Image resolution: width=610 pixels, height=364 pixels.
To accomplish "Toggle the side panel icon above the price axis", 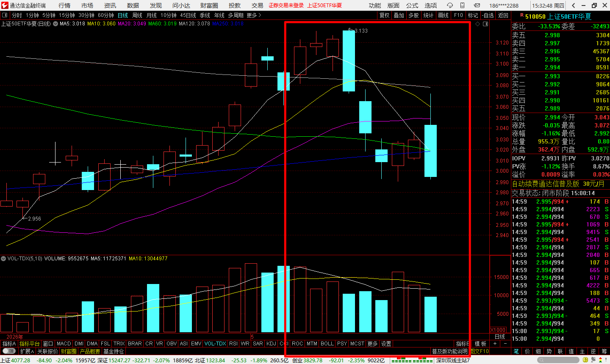I will pyautogui.click(x=485, y=24).
